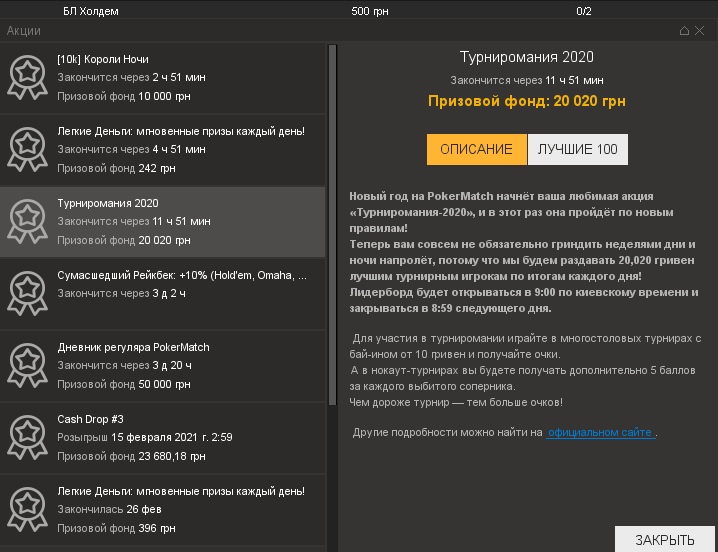Screen dimensions: 718x552
Task: Click the home icon in the Акции header
Action: 684,31
